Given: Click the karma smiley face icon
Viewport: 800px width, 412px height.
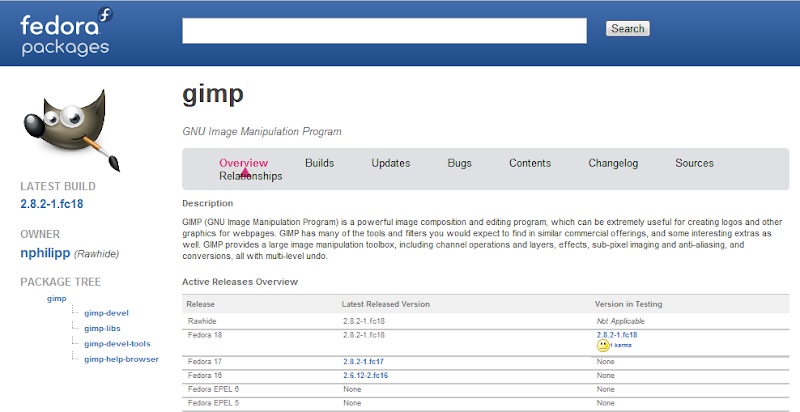Looking at the screenshot, I should [603, 346].
